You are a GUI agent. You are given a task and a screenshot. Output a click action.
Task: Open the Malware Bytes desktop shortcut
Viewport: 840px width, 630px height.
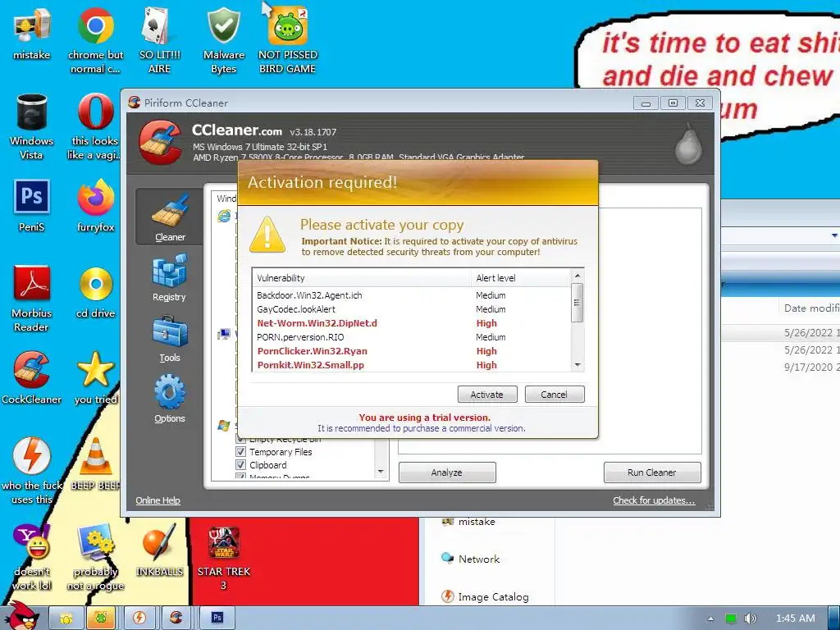point(223,40)
